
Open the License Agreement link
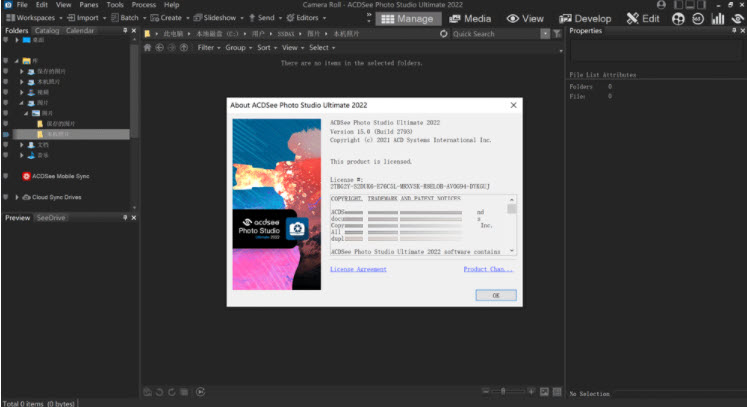pos(358,269)
